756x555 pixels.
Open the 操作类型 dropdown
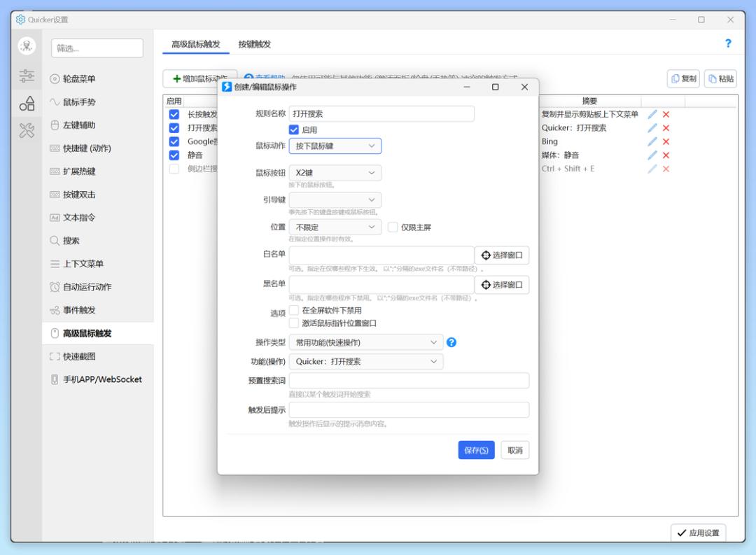(366, 342)
